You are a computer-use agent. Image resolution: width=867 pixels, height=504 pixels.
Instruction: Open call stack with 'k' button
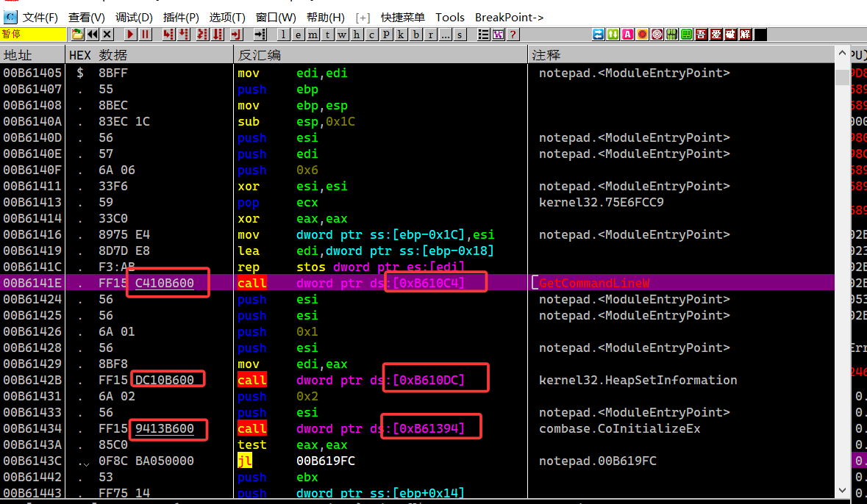[401, 35]
